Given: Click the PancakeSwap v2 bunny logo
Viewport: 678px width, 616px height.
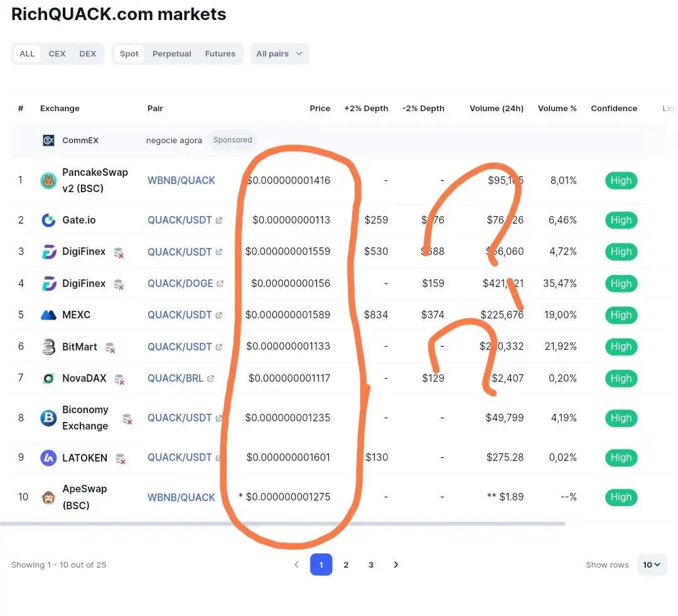Looking at the screenshot, I should point(48,180).
